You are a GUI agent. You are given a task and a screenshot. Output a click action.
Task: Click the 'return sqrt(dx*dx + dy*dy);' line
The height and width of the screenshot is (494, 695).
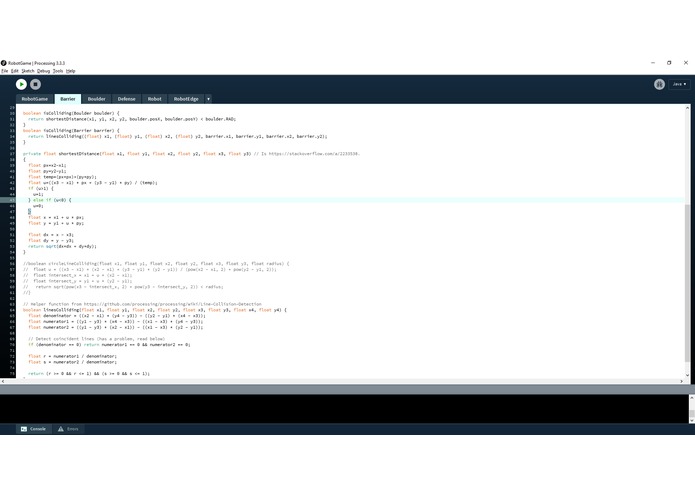point(62,246)
